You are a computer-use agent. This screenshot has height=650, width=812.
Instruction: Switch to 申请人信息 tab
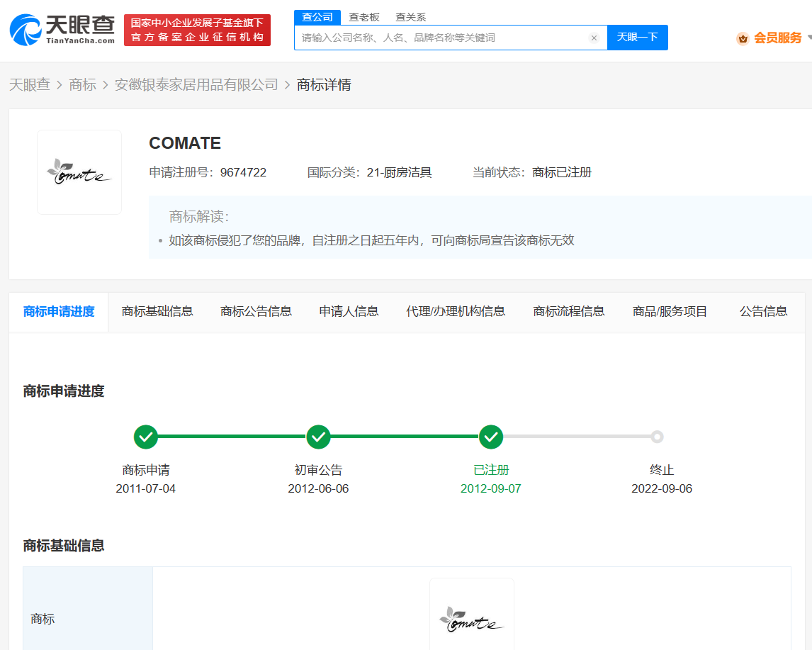point(349,311)
